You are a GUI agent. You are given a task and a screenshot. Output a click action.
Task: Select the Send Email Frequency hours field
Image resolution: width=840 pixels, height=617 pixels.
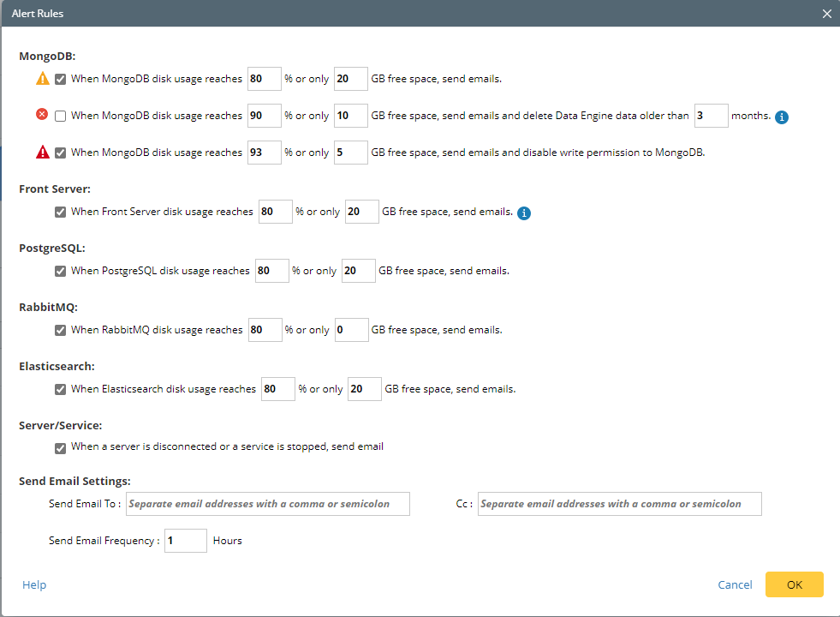(185, 541)
